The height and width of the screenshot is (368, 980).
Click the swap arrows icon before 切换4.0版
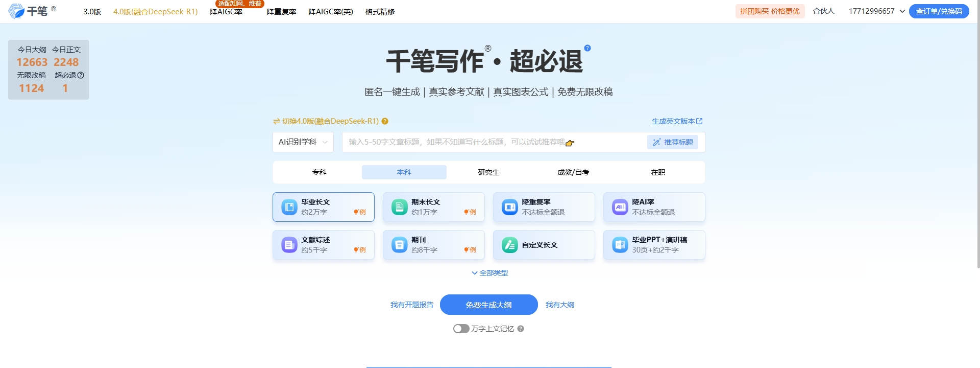coord(277,121)
